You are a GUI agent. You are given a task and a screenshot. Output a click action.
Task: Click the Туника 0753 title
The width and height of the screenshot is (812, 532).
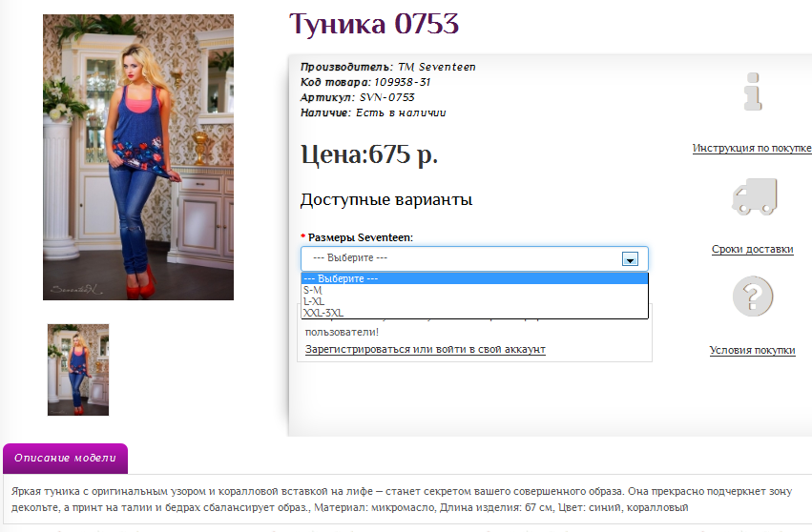point(374,25)
